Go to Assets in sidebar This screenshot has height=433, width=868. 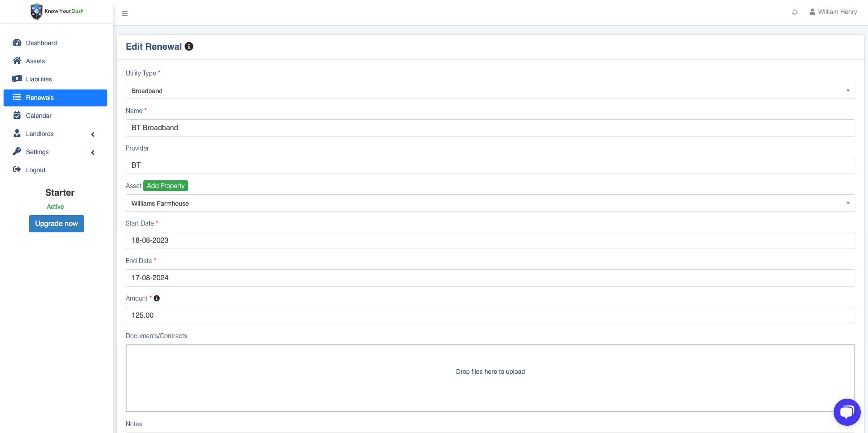[55, 61]
